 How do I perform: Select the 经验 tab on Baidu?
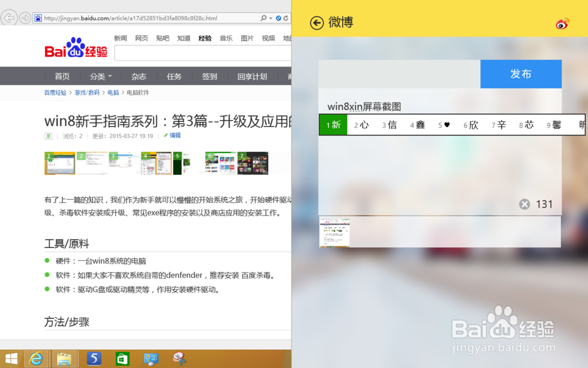click(x=205, y=38)
